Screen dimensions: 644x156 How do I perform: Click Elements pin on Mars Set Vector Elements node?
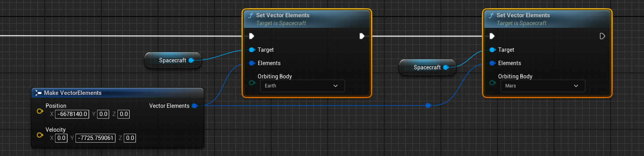pyautogui.click(x=492, y=63)
